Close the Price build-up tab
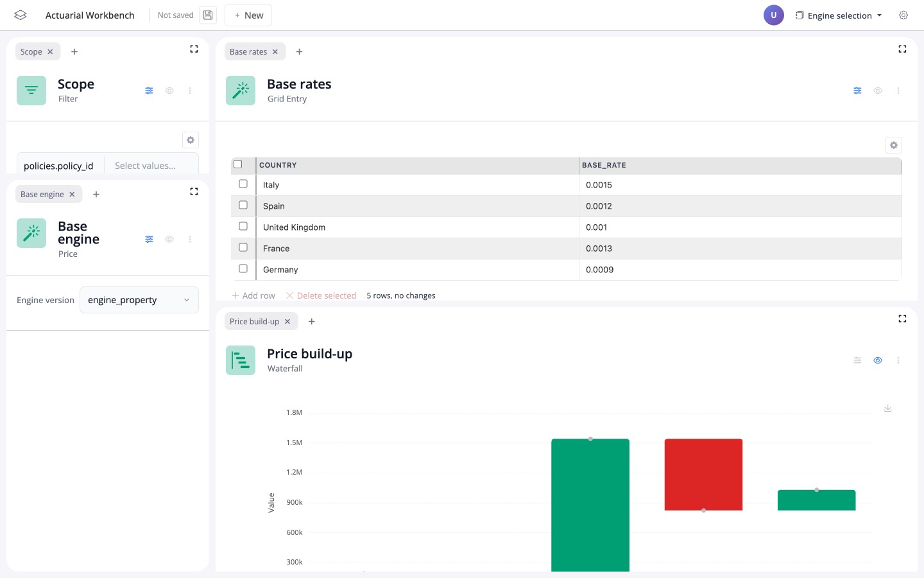 click(287, 322)
